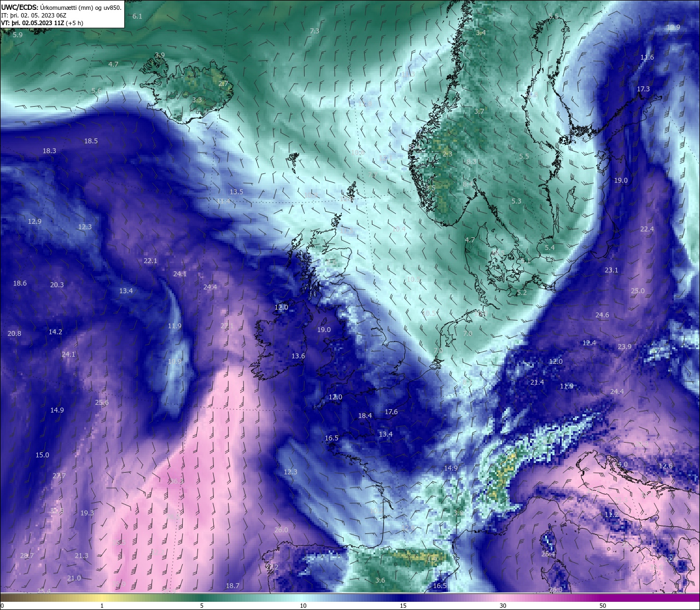Click the 14.2 value in the western Atlantic
The image size is (700, 610).
55,332
